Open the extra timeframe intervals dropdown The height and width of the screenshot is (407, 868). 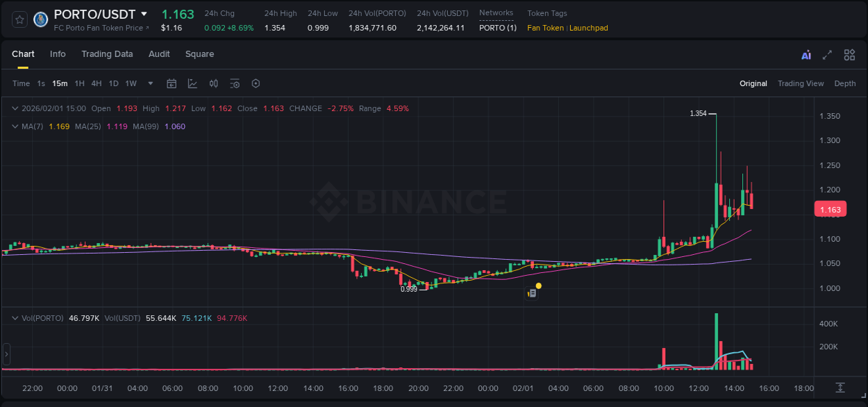tap(149, 83)
